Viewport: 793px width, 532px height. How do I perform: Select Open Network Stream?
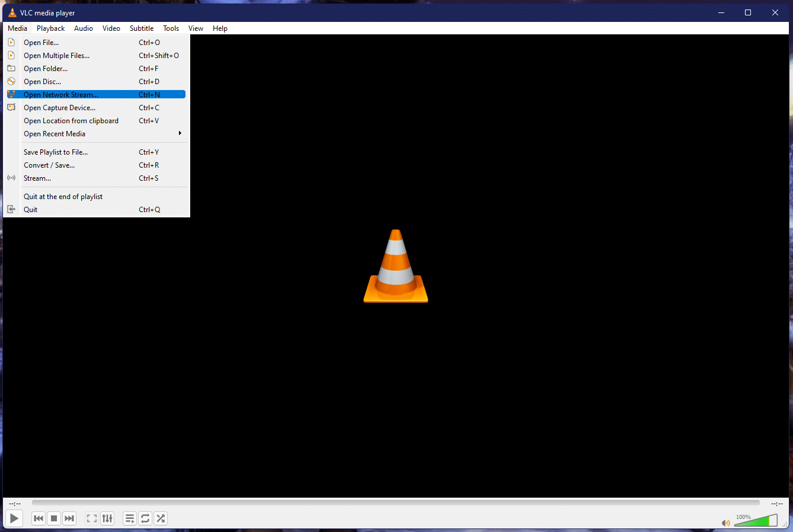click(61, 94)
